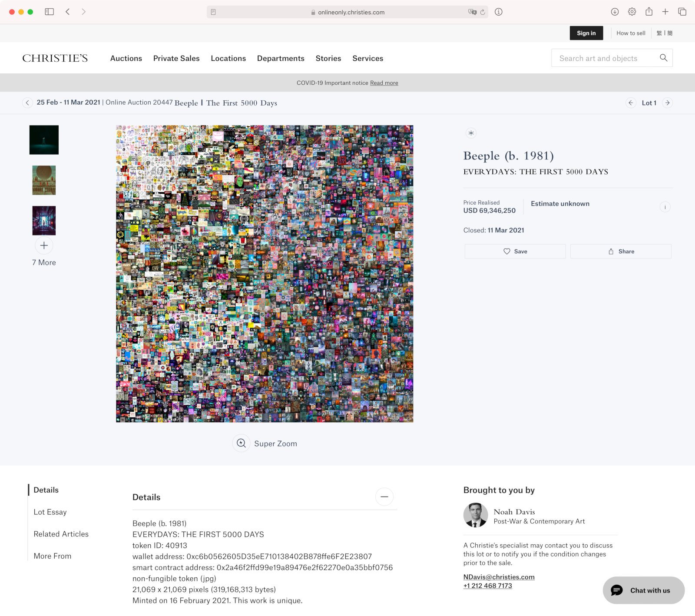
Task: Go to next lot arrow
Action: [668, 103]
